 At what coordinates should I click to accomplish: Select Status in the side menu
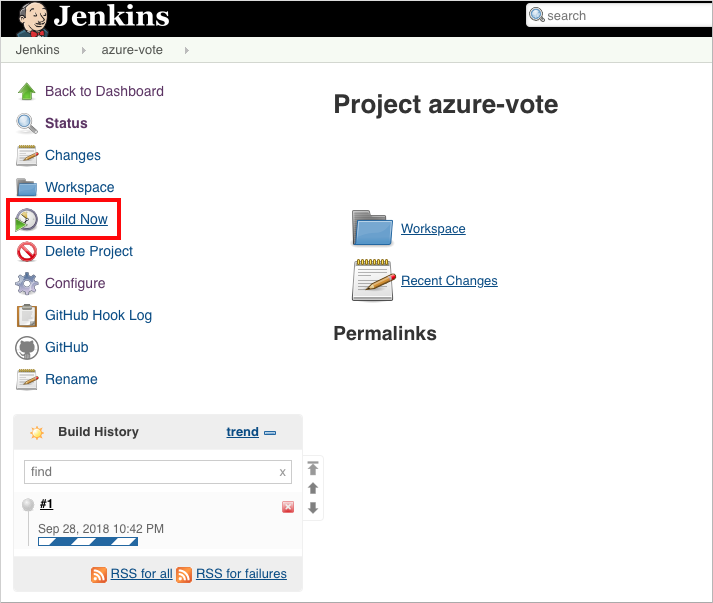[x=66, y=123]
